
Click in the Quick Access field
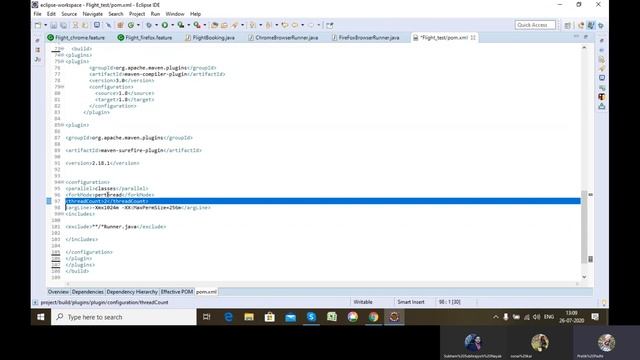coord(535,25)
